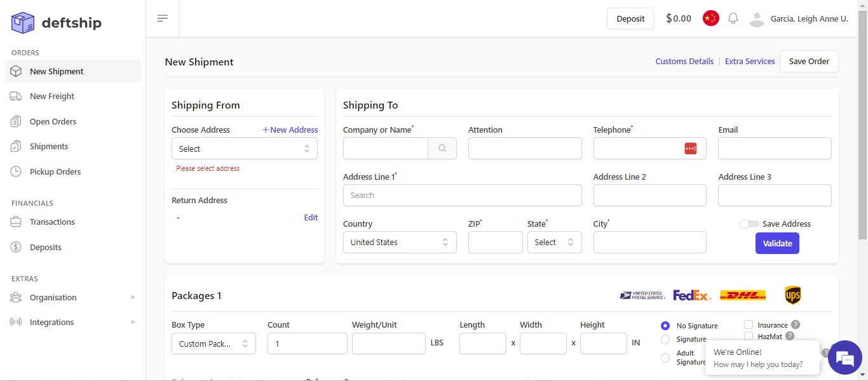Open the live chat bubble icon
The image size is (868, 381).
point(844,359)
